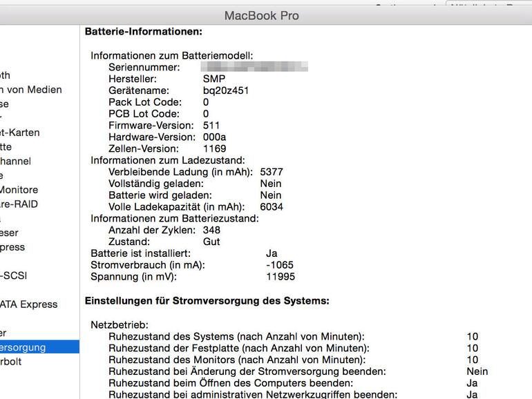The width and height of the screenshot is (532, 399).
Task: Open the "ATA Express" sidebar entry
Action: click(x=29, y=304)
